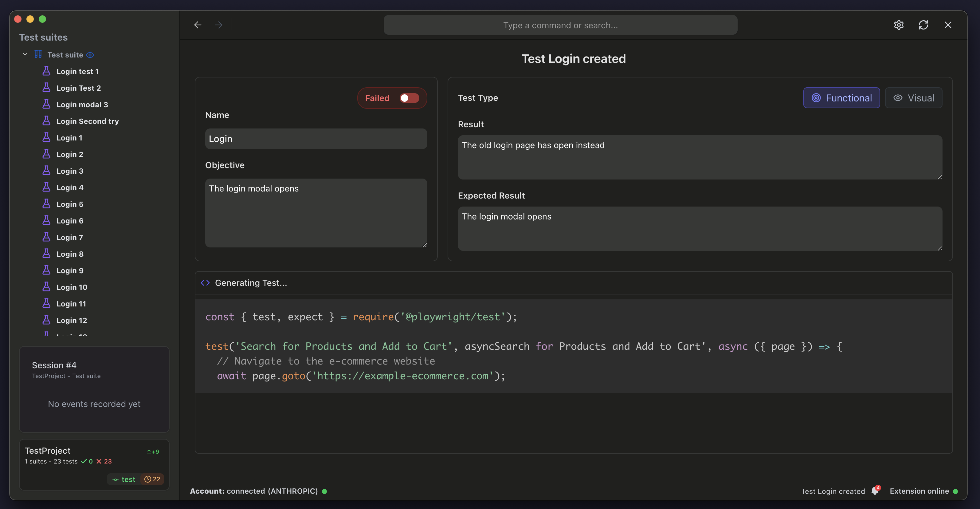The width and height of the screenshot is (980, 509).
Task: Click flask icon of Login 11
Action: (x=46, y=303)
